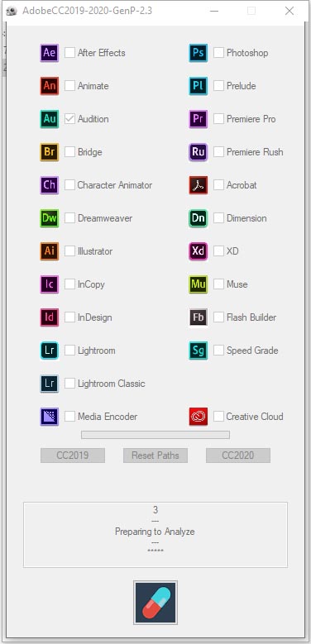
Task: Click the Reset Paths button
Action: [x=155, y=456]
